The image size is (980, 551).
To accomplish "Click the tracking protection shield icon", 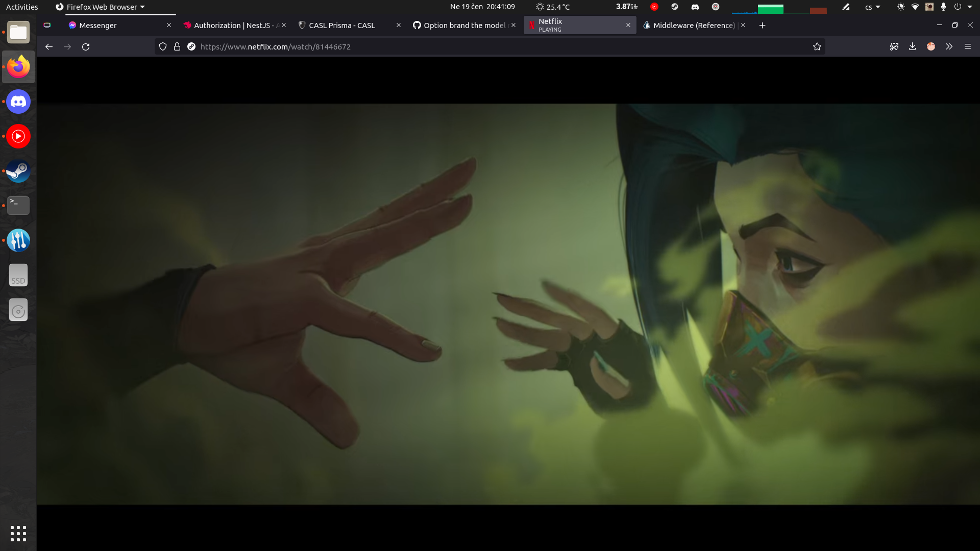I will coord(163,46).
